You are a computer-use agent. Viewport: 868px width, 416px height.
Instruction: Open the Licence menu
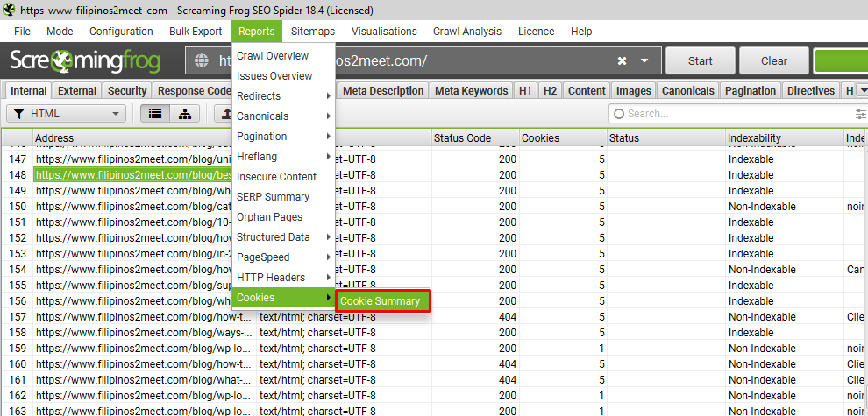coord(537,32)
